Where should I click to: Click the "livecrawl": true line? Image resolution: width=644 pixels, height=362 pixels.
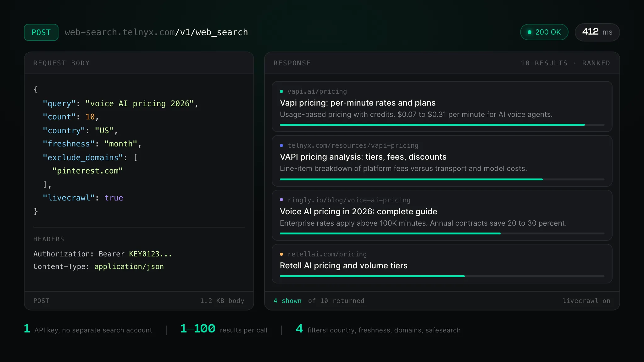(x=83, y=198)
